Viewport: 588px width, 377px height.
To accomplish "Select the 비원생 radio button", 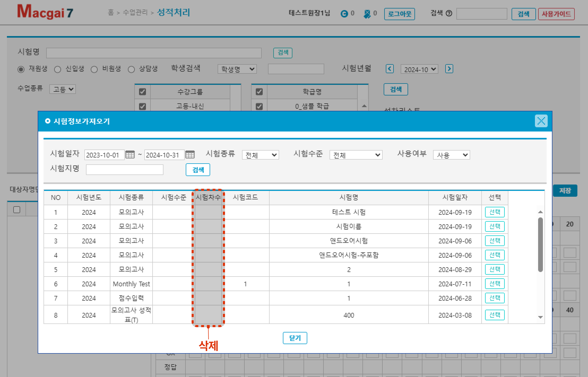I will (94, 69).
